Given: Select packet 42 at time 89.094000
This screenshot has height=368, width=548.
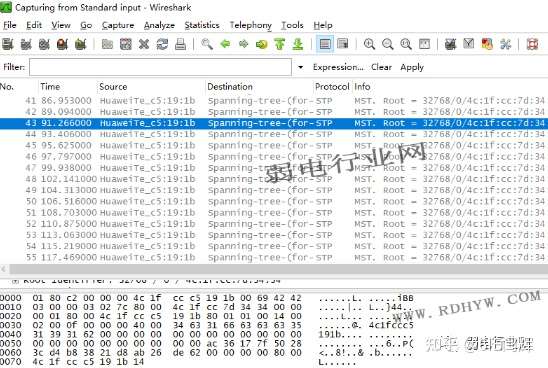Looking at the screenshot, I should click(274, 112).
